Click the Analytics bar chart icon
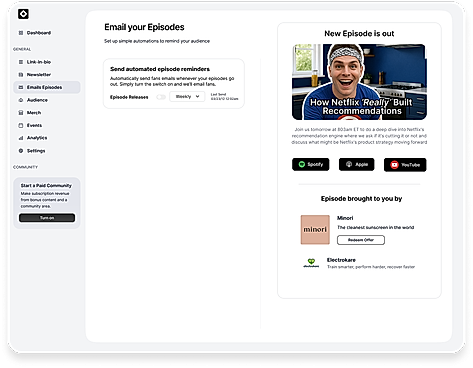This screenshot has width=473, height=368. pos(21,138)
